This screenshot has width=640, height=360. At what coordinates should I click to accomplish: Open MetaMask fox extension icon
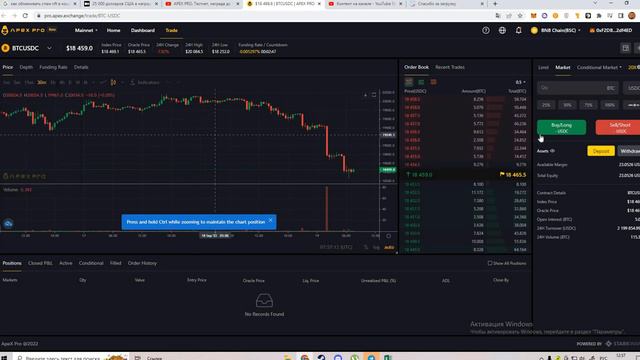[x=533, y=16]
